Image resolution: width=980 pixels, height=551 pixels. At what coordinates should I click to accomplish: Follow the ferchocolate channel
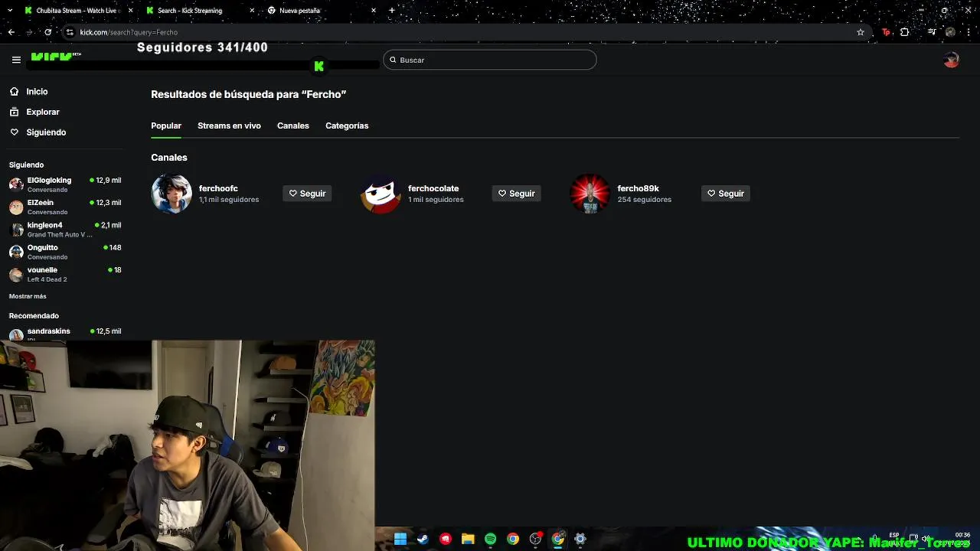pyautogui.click(x=516, y=194)
